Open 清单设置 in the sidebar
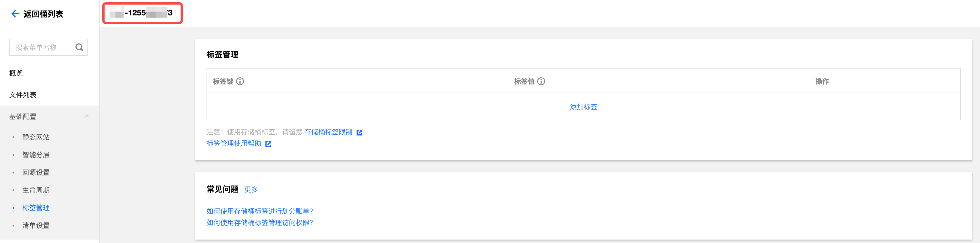This screenshot has width=980, height=243. [x=36, y=226]
